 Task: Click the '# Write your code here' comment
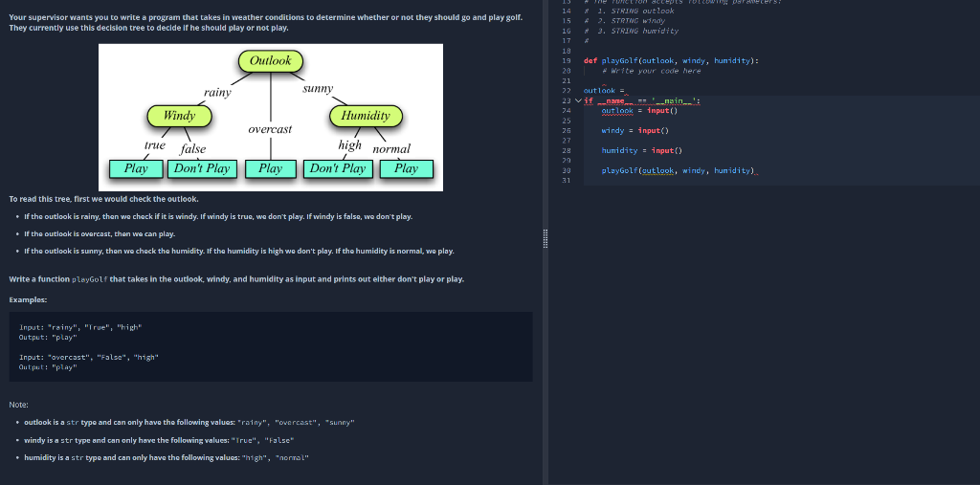[x=651, y=71]
